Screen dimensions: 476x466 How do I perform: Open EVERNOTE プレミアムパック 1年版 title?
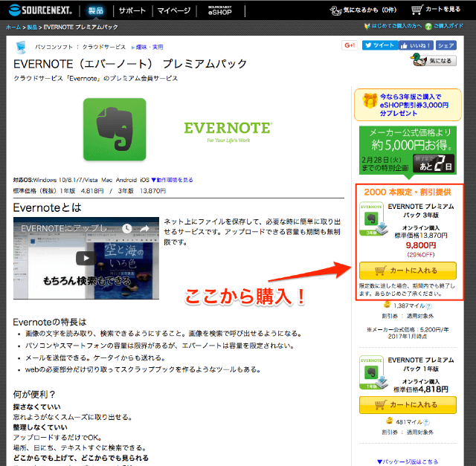coord(421,364)
